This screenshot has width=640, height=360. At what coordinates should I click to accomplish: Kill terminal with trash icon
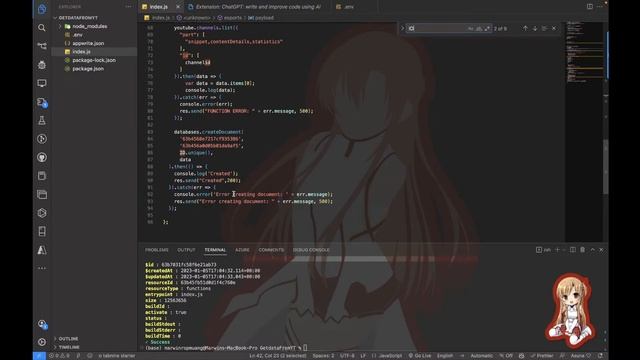click(x=582, y=250)
